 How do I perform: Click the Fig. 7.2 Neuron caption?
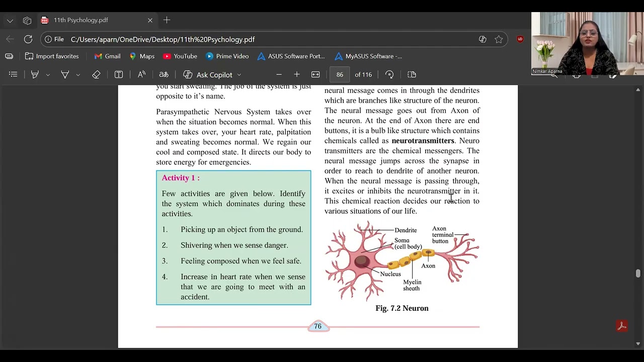pyautogui.click(x=402, y=308)
